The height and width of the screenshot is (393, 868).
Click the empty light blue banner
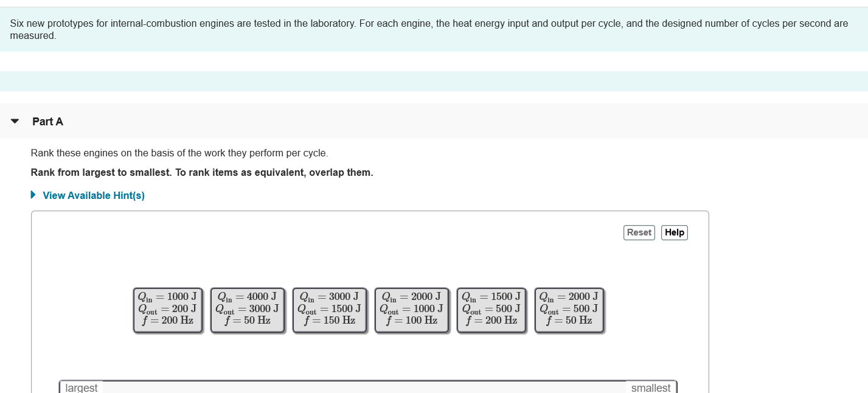pos(434,81)
